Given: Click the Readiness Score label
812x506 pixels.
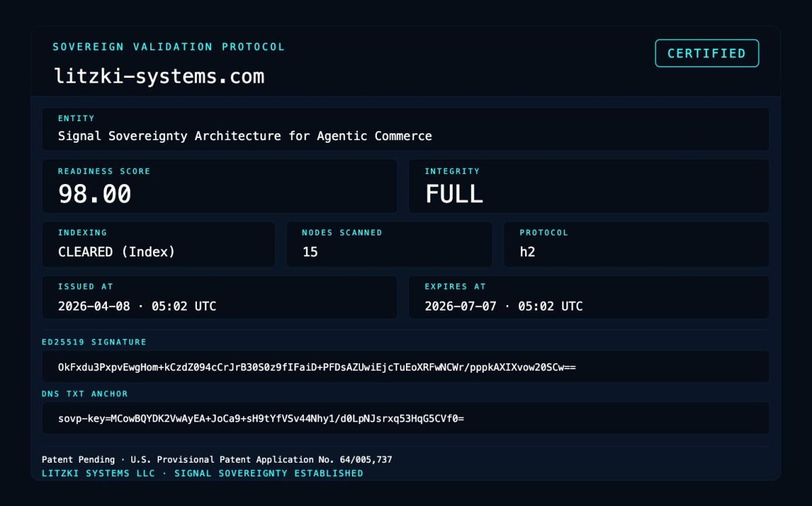Looking at the screenshot, I should click(104, 171).
